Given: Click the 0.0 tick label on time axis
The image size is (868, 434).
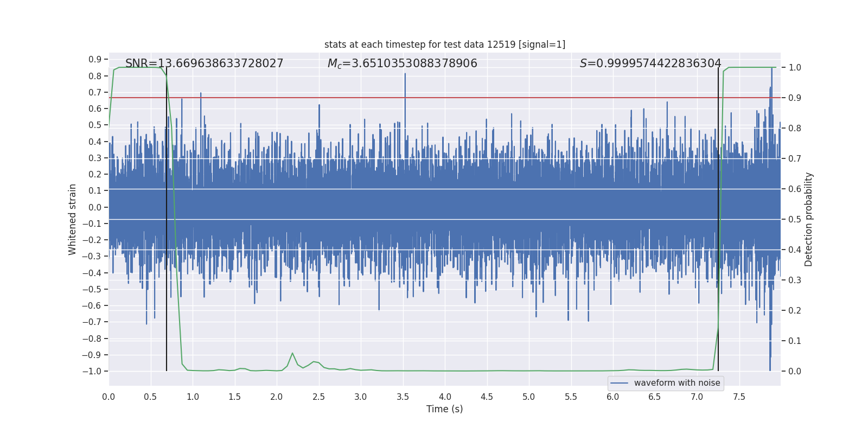Looking at the screenshot, I should [x=108, y=397].
